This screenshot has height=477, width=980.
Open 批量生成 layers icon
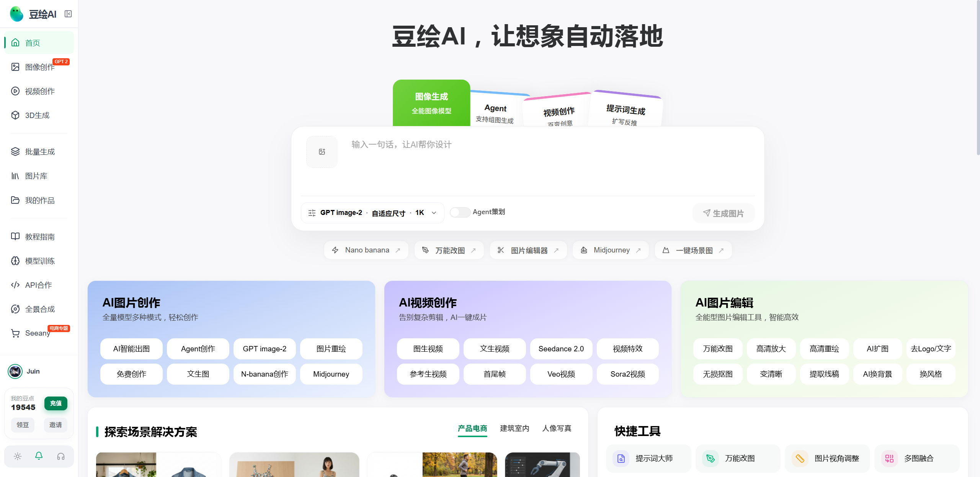[15, 152]
